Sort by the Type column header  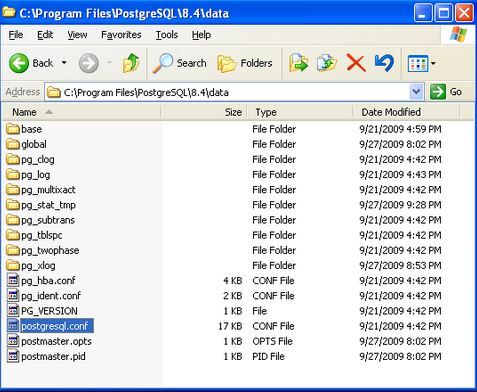point(299,112)
